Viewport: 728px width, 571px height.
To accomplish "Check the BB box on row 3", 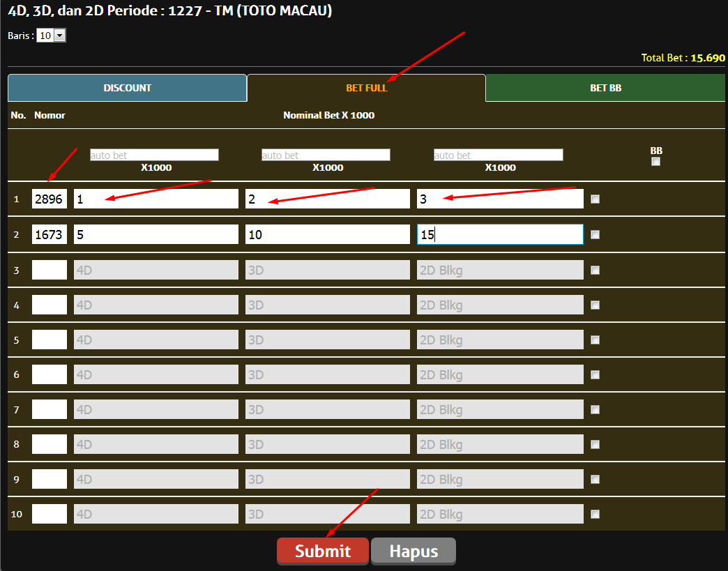I will [595, 271].
